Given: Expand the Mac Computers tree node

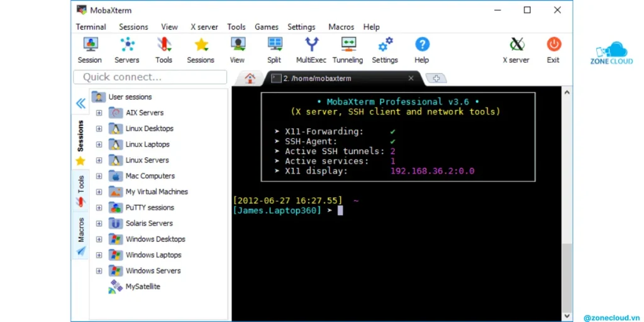Looking at the screenshot, I should click(x=99, y=176).
